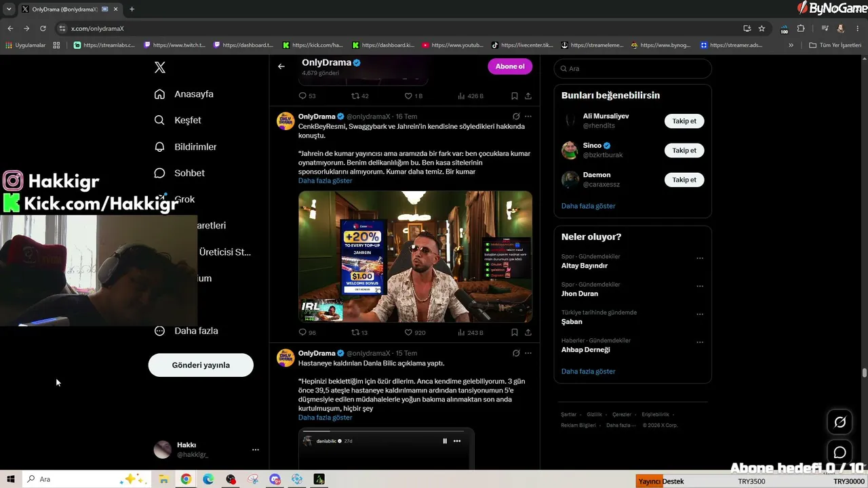
Task: Expand the Danla Bilic post text
Action: tap(325, 418)
